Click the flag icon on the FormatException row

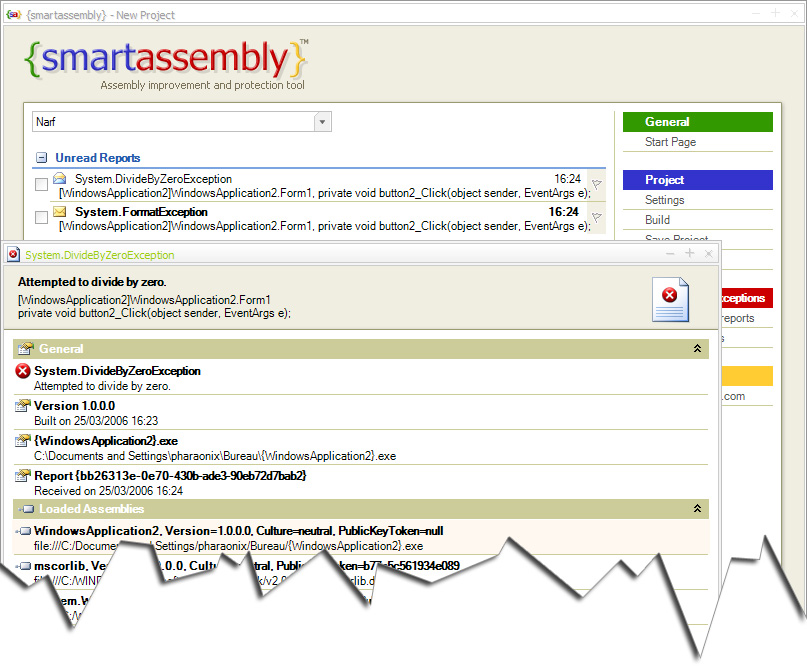pyautogui.click(x=596, y=217)
